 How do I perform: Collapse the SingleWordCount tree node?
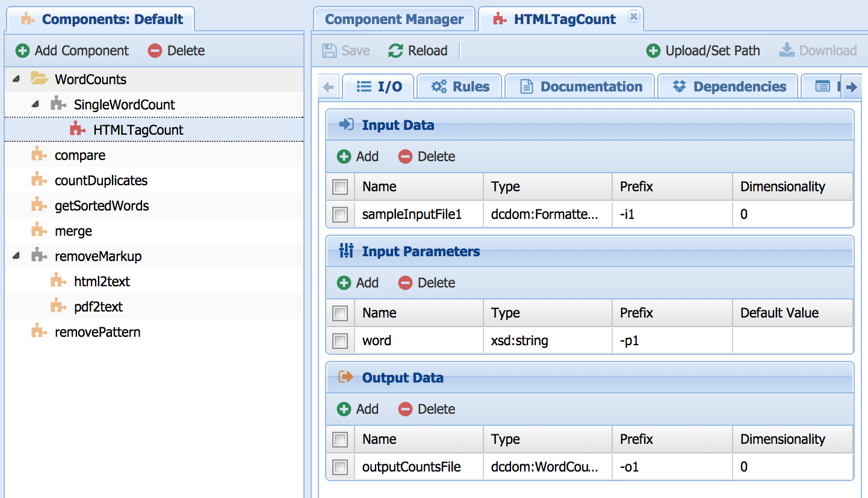tap(36, 105)
